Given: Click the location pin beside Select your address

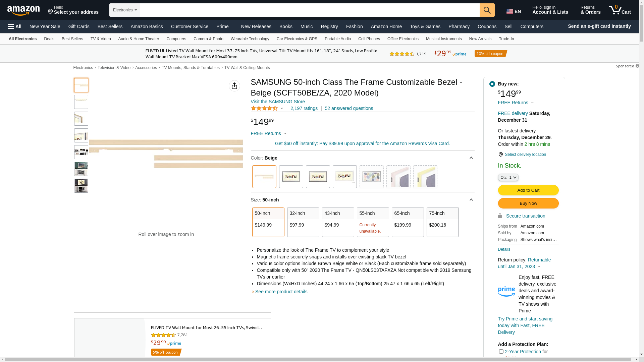Looking at the screenshot, I should 51,12.
